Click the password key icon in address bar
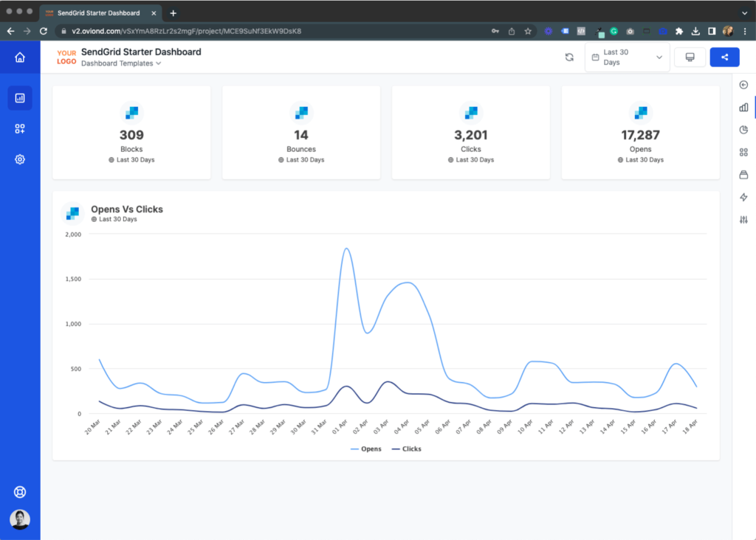The width and height of the screenshot is (756, 540). (495, 31)
